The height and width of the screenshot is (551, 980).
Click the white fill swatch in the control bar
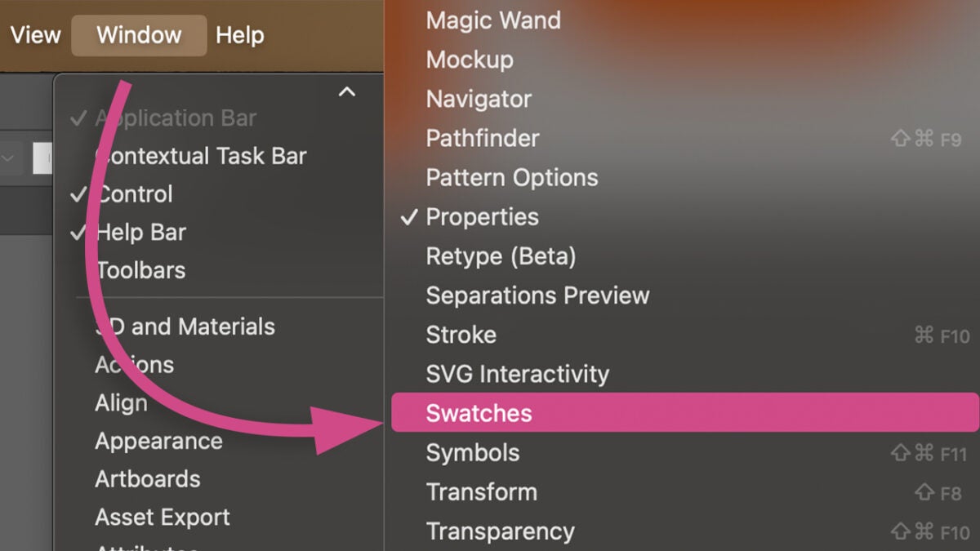(x=42, y=158)
